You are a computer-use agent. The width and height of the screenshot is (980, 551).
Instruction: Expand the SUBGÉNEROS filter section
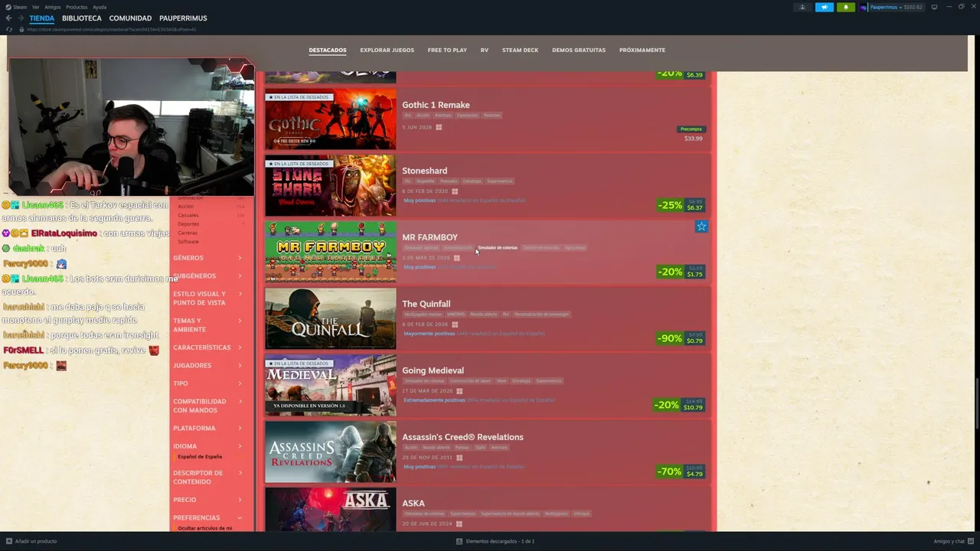(x=207, y=275)
